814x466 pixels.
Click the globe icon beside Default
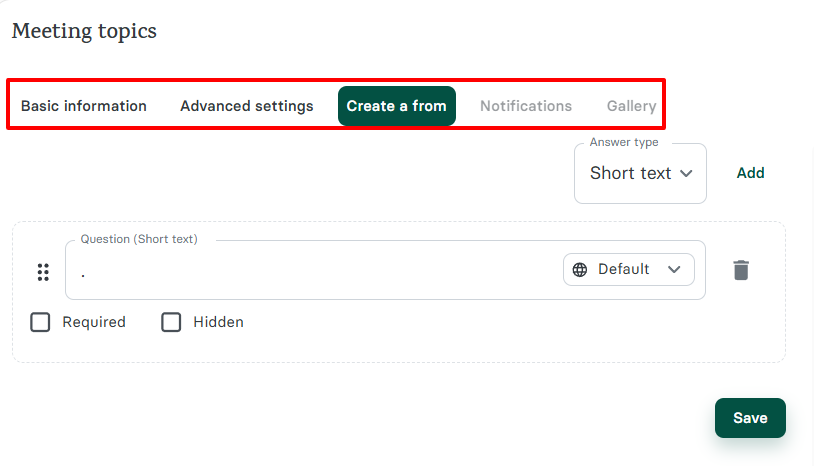tap(580, 269)
